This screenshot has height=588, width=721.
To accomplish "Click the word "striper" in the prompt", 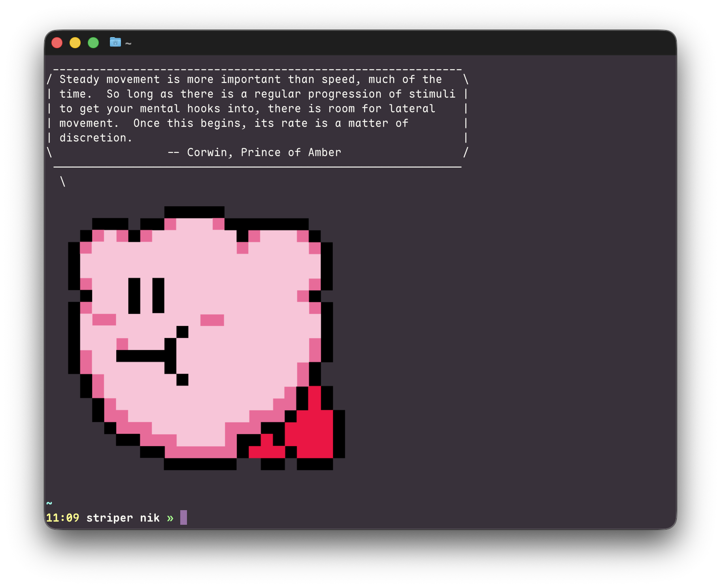I will click(109, 518).
